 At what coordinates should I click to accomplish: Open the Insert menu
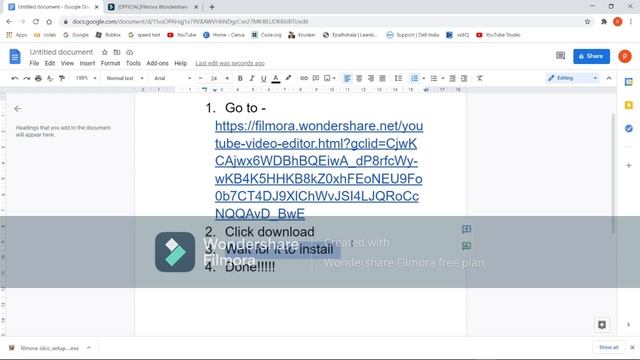point(87,63)
